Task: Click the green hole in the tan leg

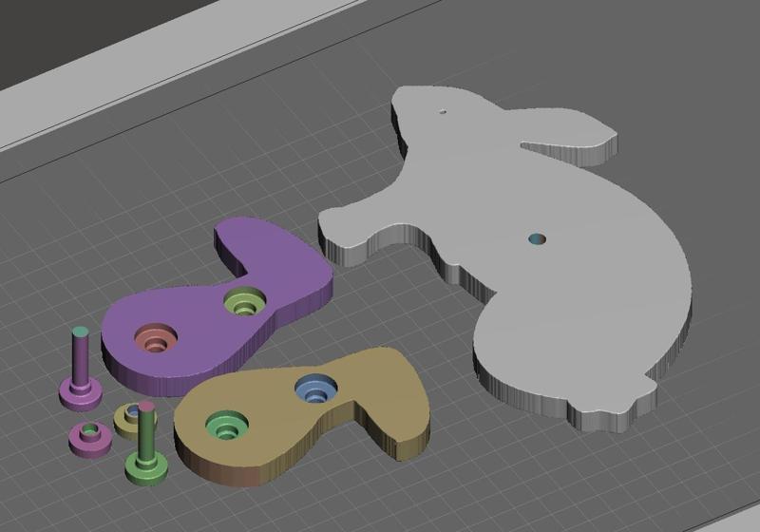Action: coord(226,426)
